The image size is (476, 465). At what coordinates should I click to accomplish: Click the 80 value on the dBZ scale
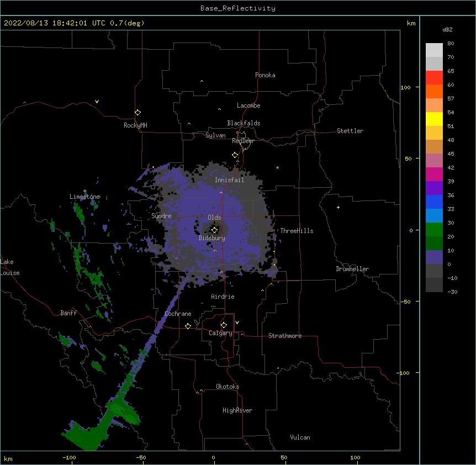pos(451,44)
